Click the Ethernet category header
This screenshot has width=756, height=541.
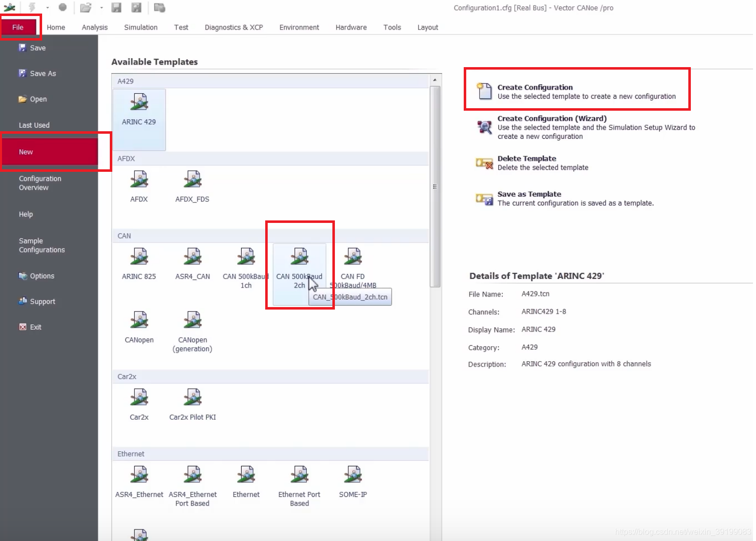pos(271,454)
